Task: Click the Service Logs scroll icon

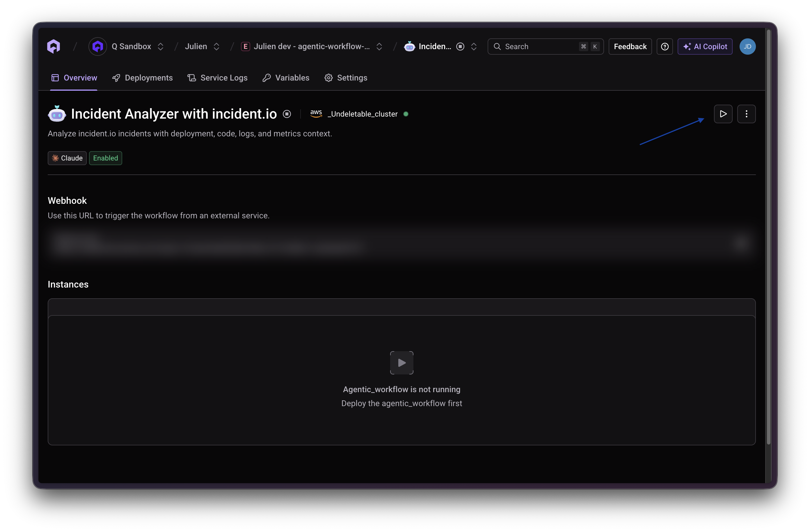Action: tap(192, 78)
